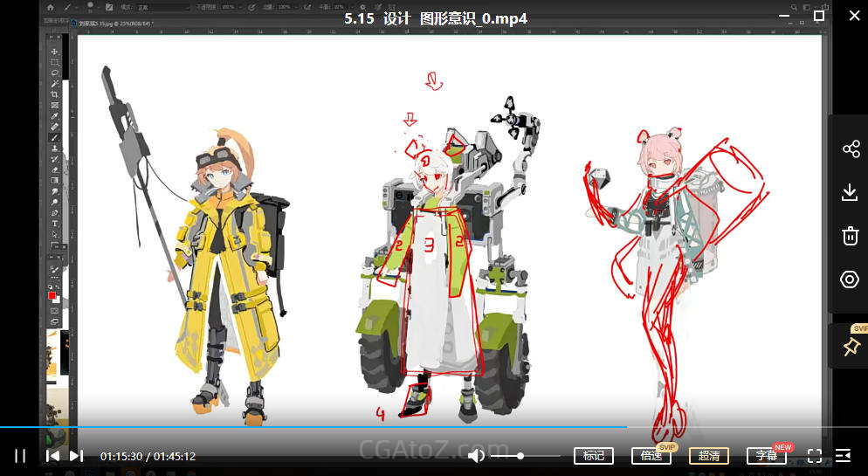This screenshot has width=868, height=476.
Task: Click the trash delete icon
Action: pyautogui.click(x=851, y=236)
